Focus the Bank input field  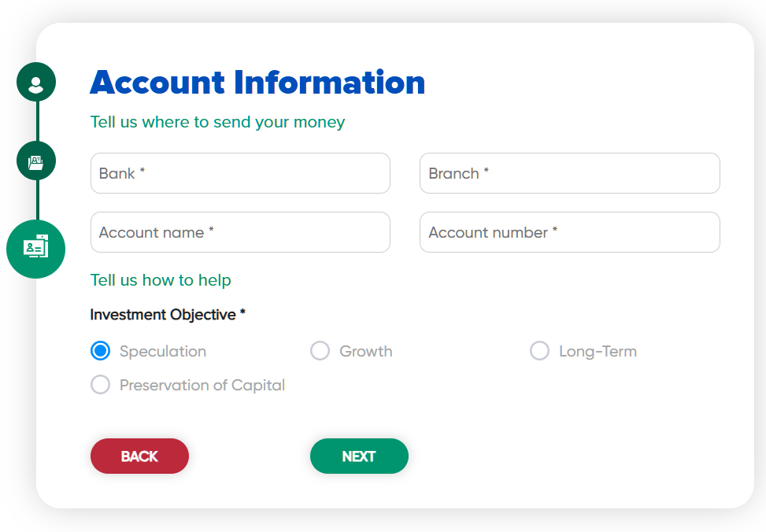point(240,173)
